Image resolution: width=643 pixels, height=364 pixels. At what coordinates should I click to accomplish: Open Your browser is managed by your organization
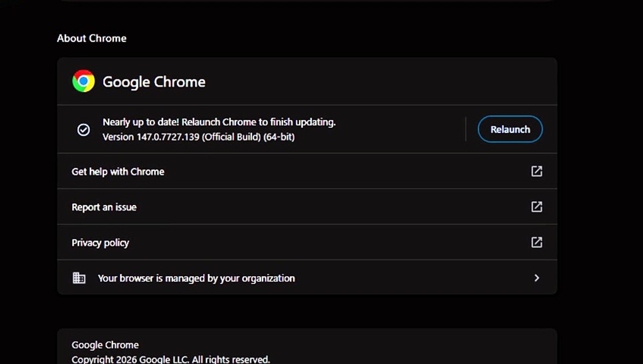pyautogui.click(x=307, y=278)
